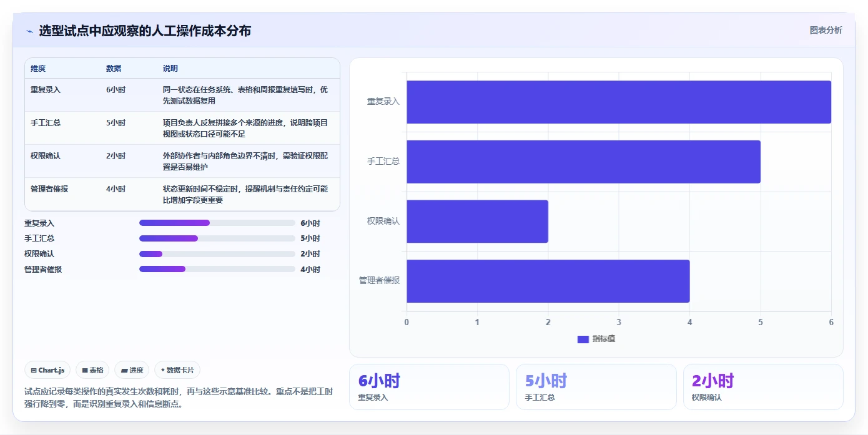Select the 进度 tag chip
Image resolution: width=868 pixels, height=435 pixels.
click(132, 370)
